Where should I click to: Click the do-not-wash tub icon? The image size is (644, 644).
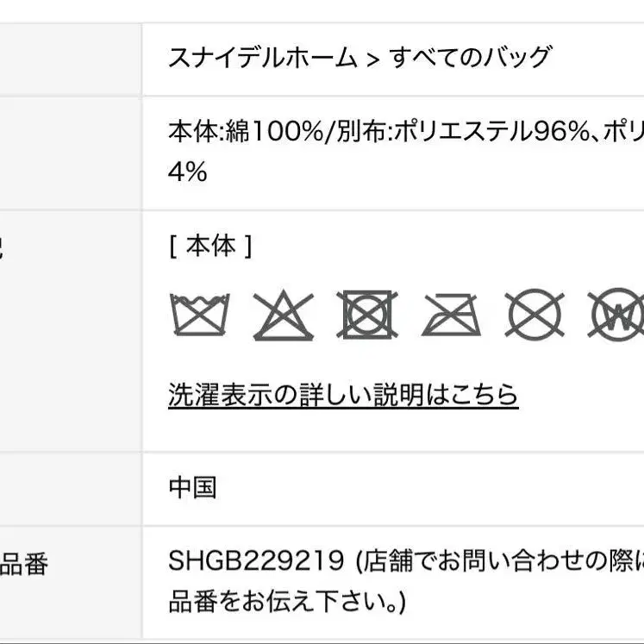click(x=201, y=316)
